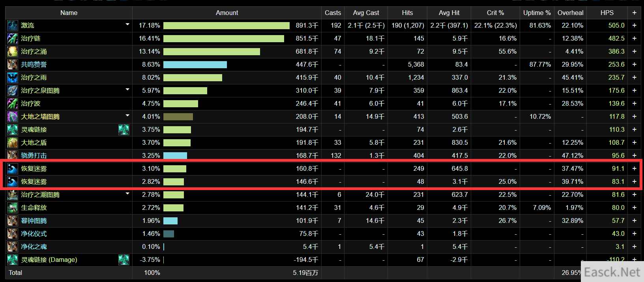Expand the 激流 row plus button
Image resolution: width=644 pixels, height=282 pixels.
(634, 25)
